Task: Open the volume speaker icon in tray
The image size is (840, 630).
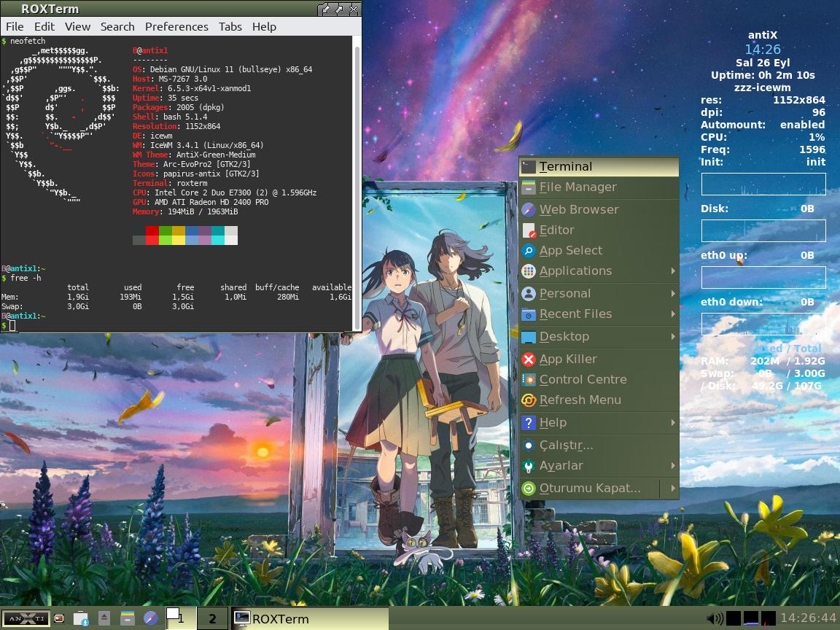Action: click(715, 618)
